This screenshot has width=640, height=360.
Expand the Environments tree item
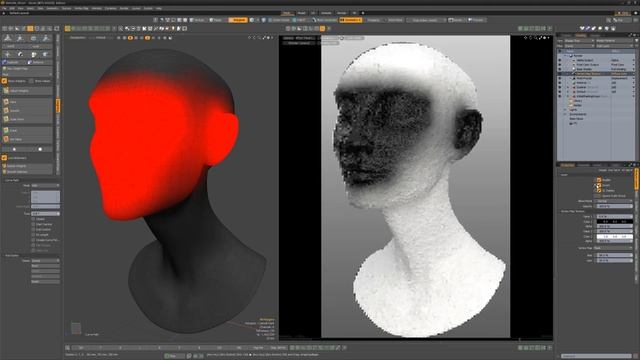(x=565, y=114)
